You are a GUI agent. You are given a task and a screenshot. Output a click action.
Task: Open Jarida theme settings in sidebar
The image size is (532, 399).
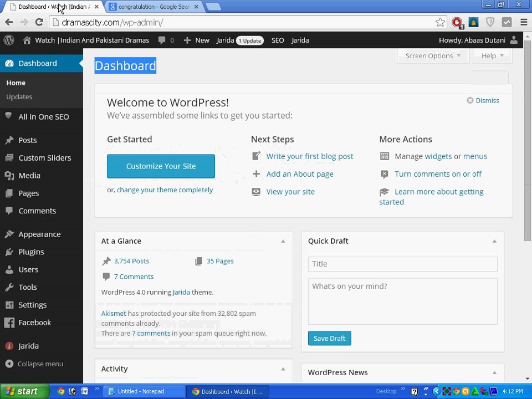pyautogui.click(x=42, y=346)
